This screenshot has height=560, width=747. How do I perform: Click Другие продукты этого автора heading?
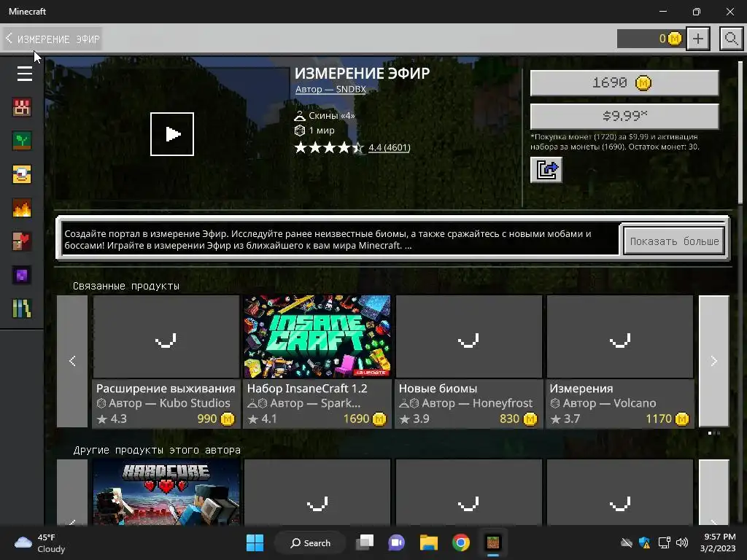click(157, 450)
